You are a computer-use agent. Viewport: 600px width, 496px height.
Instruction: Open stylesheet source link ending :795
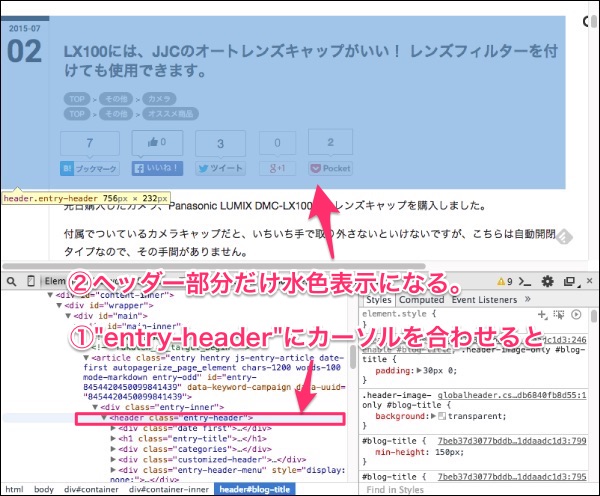[x=512, y=476]
